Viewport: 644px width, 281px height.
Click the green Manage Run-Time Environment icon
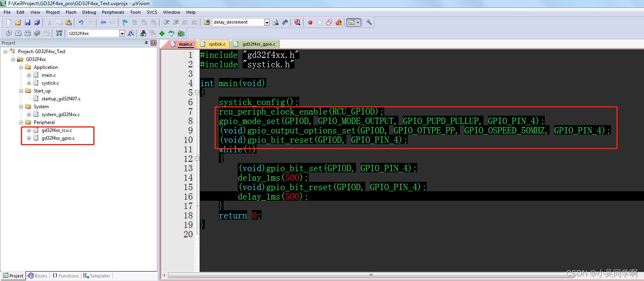pyautogui.click(x=162, y=33)
